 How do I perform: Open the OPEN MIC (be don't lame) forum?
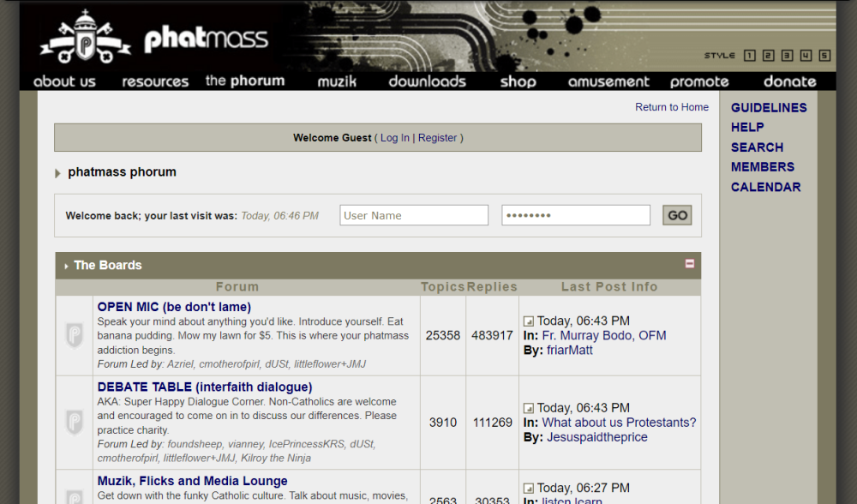tap(174, 307)
